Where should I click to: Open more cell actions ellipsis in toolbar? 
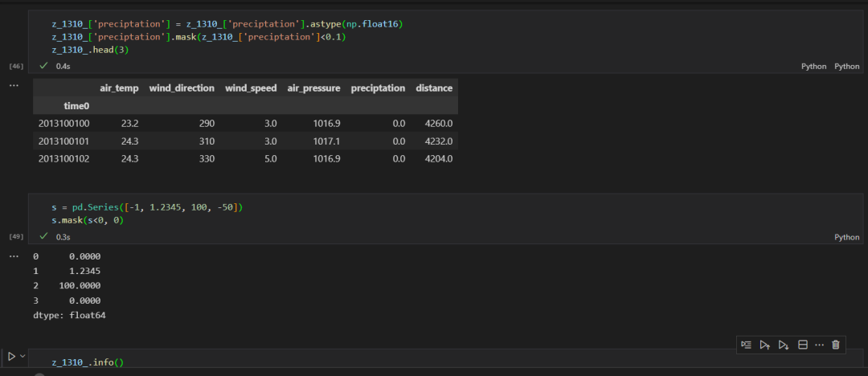[819, 345]
